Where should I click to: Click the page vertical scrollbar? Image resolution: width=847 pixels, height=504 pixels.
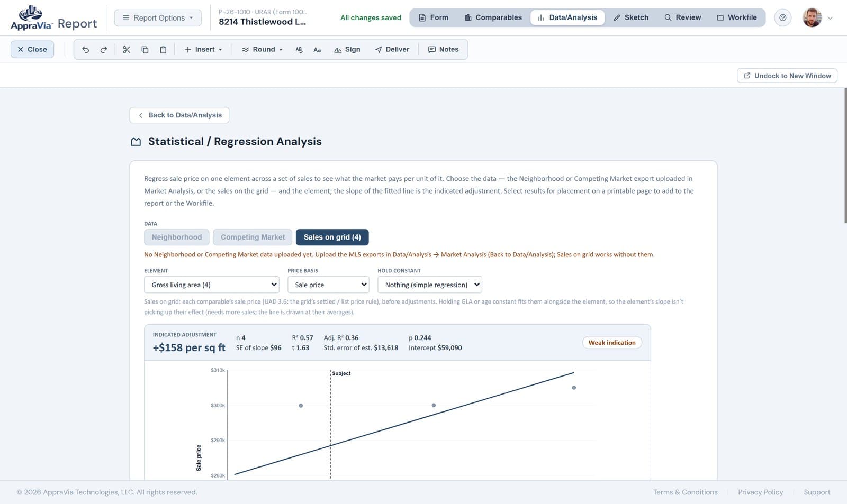click(845, 156)
